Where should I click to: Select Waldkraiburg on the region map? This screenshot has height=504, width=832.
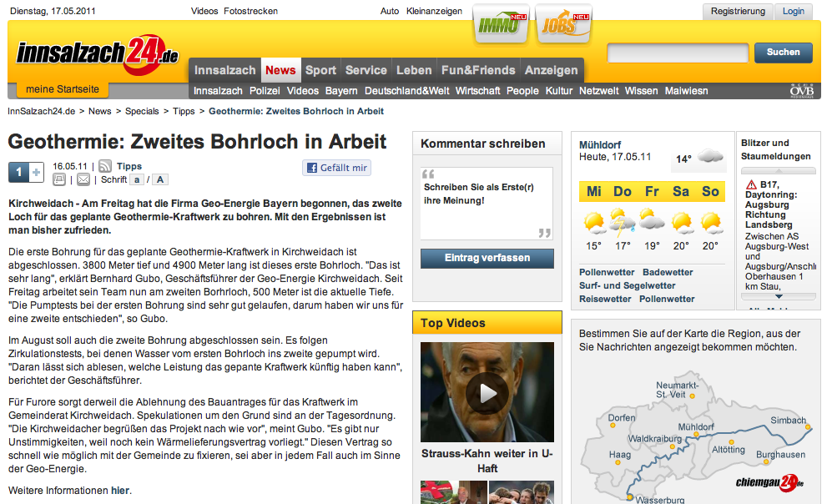pos(655,440)
